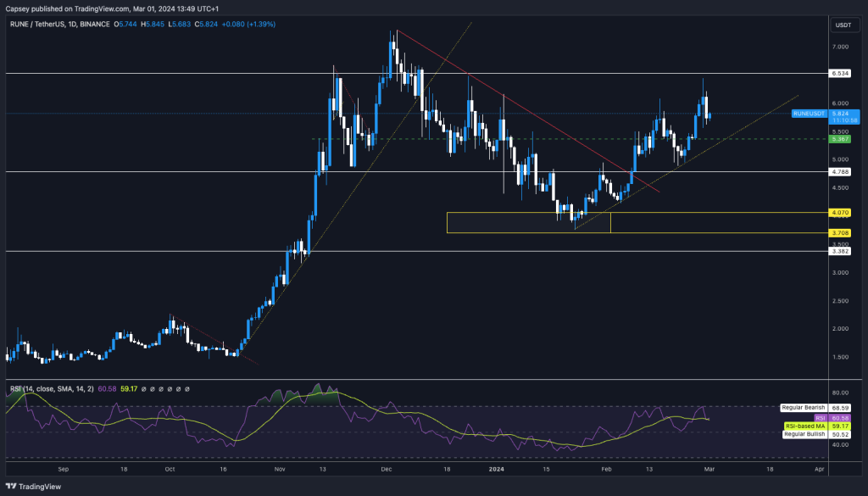This screenshot has width=868, height=496.
Task: Click the TradingView logo at bottom left
Action: point(33,487)
